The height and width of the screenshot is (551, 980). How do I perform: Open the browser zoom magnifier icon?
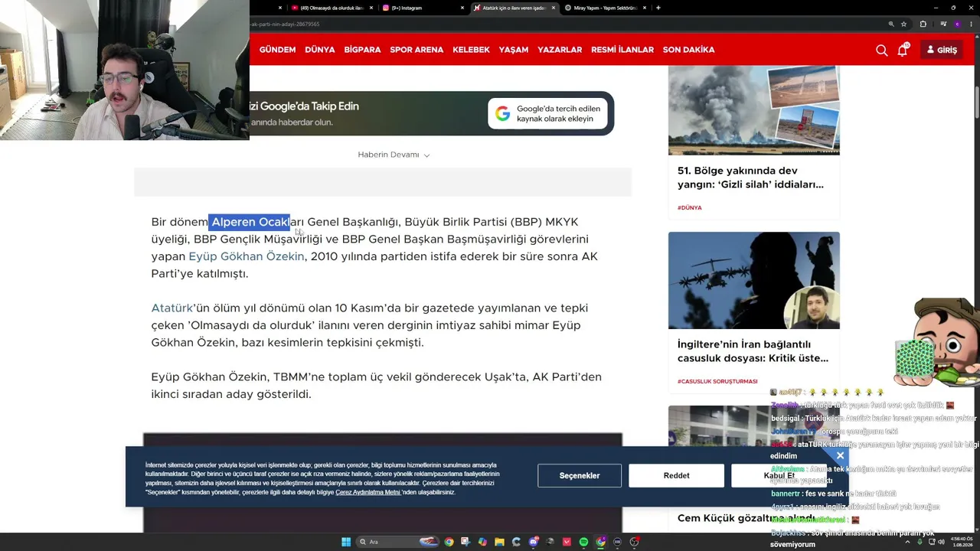890,24
